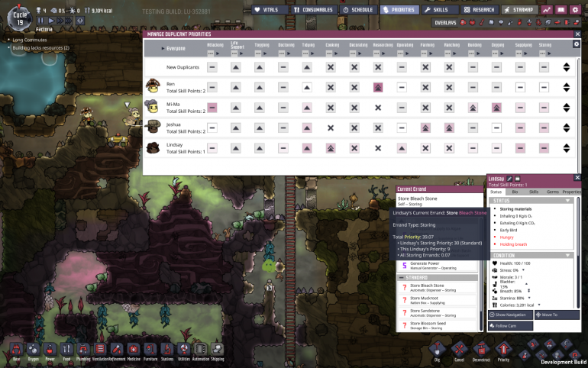Open the Power build category
588x368 pixels.
[x=50, y=350]
